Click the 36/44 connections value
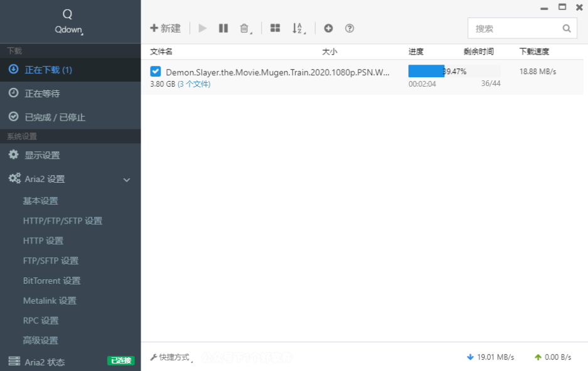This screenshot has width=588, height=371. 491,83
